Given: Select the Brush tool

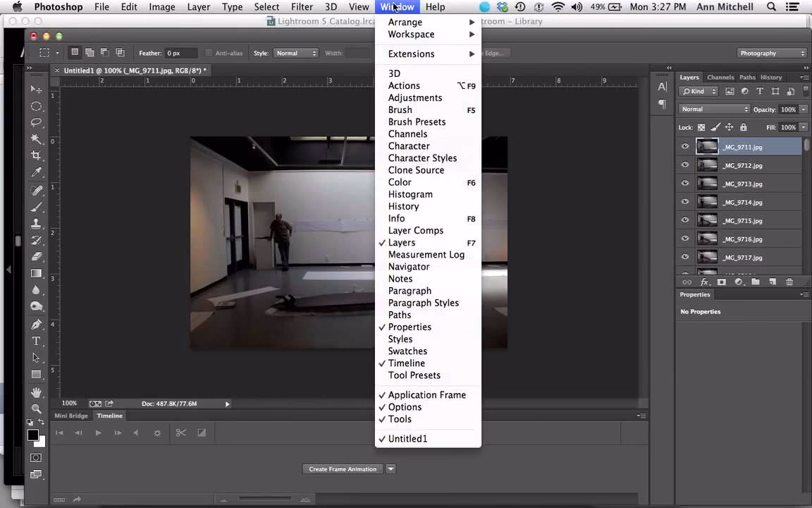Looking at the screenshot, I should pyautogui.click(x=36, y=207).
